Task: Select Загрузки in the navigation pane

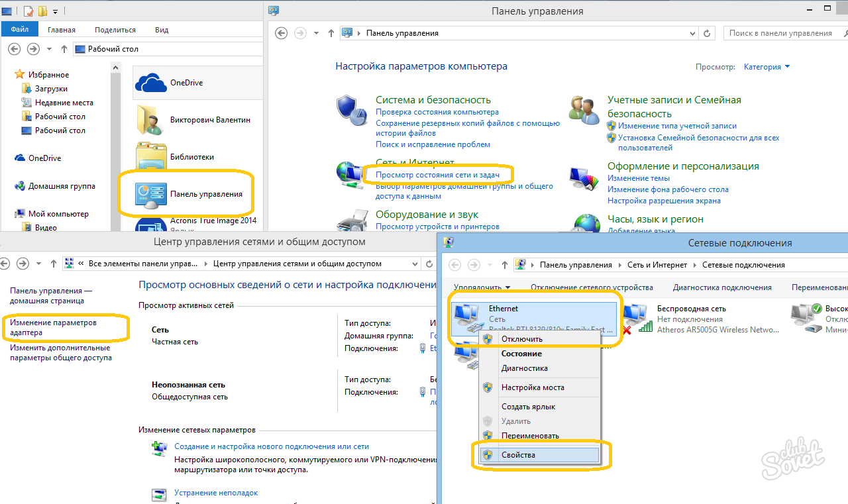Action: point(51,89)
